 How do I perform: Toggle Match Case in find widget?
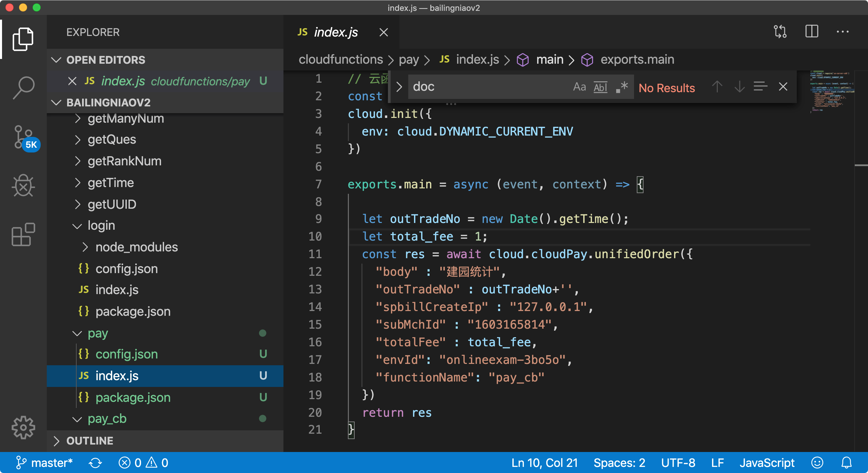tap(579, 87)
